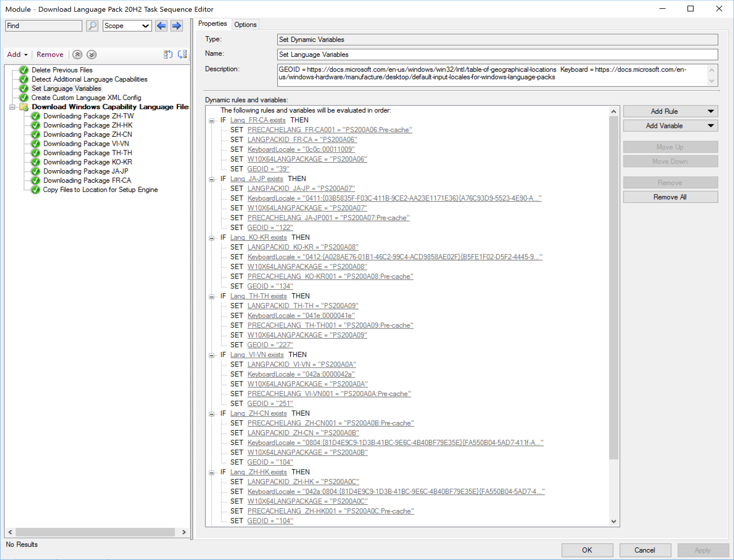Open the Add Rule dropdown button

point(670,111)
